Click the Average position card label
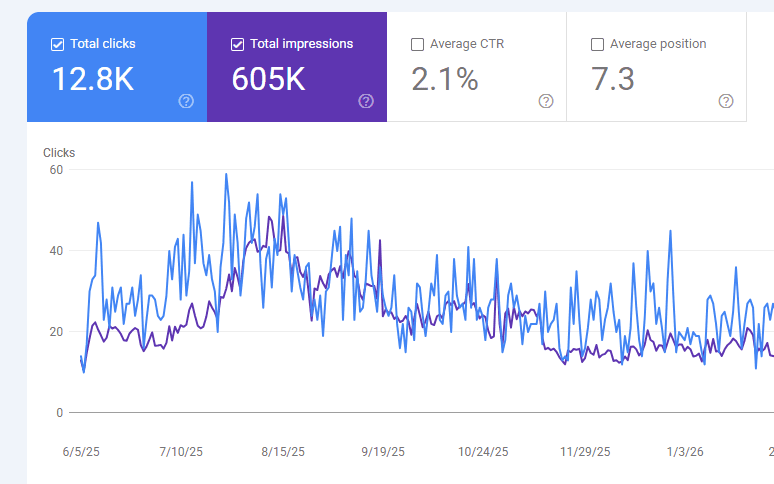This screenshot has width=774, height=484. [x=658, y=44]
